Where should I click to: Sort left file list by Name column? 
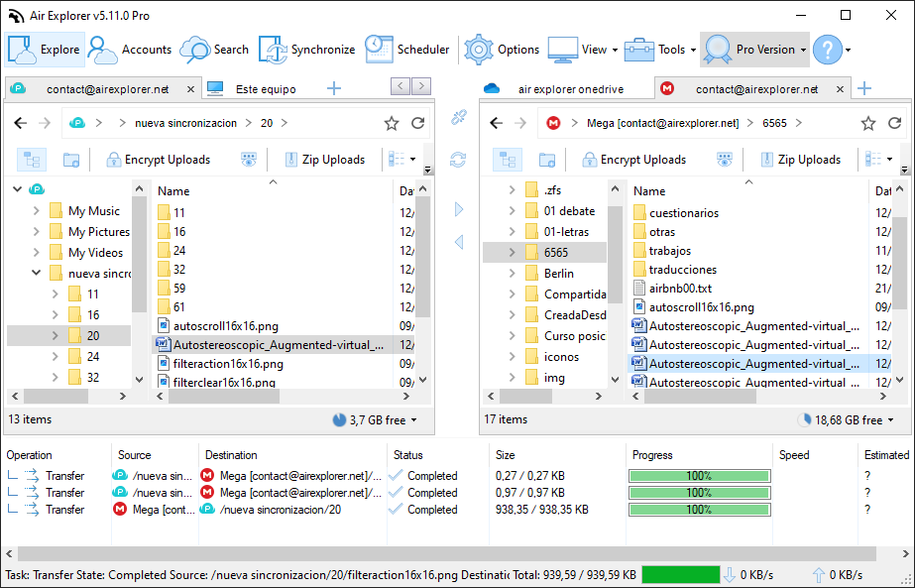(273, 191)
